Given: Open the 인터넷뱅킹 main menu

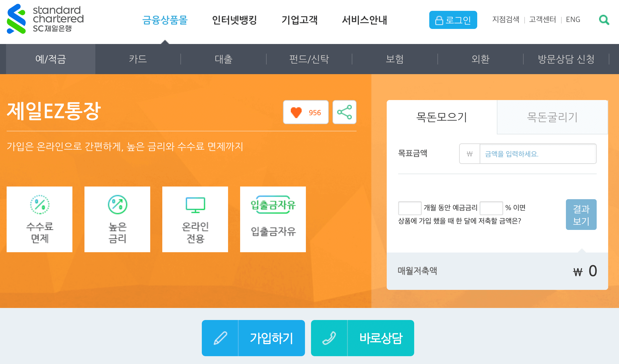Looking at the screenshot, I should click(234, 20).
